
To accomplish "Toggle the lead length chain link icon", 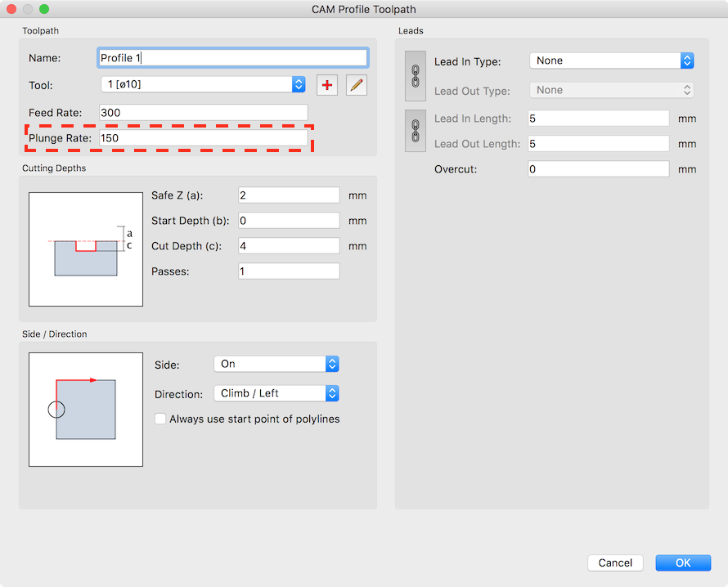I will pyautogui.click(x=416, y=130).
